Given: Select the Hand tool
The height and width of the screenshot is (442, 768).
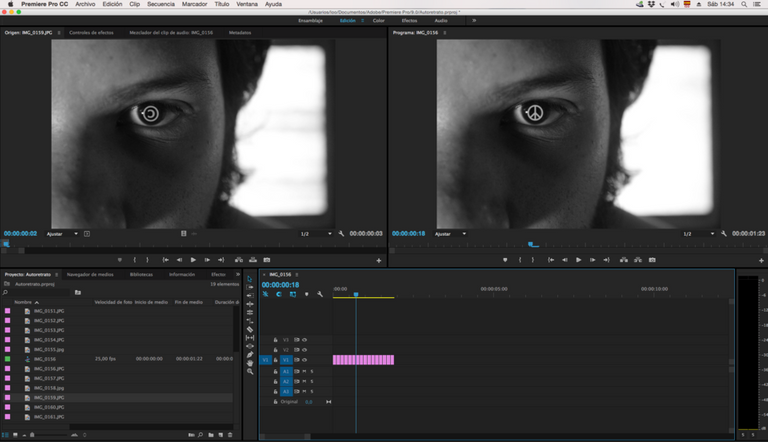Looking at the screenshot, I should [250, 362].
